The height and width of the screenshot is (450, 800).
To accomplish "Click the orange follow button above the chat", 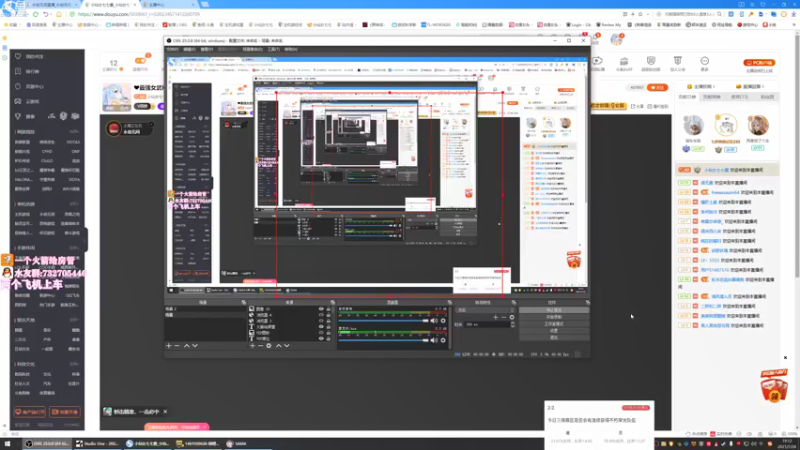I will 657,88.
